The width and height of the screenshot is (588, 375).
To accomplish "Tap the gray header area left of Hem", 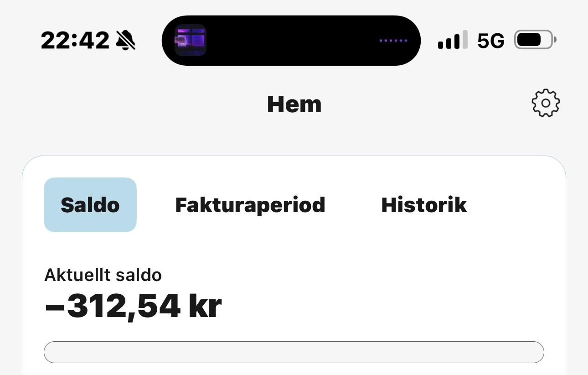I will [137, 104].
